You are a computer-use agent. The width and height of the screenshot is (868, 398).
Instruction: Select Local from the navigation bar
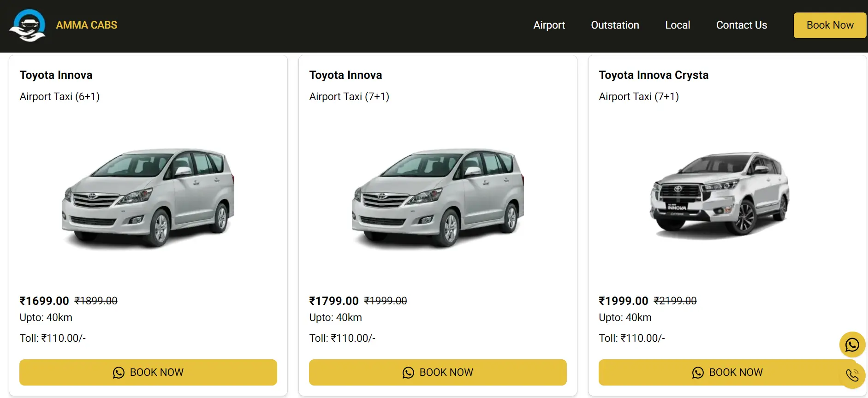pyautogui.click(x=678, y=25)
